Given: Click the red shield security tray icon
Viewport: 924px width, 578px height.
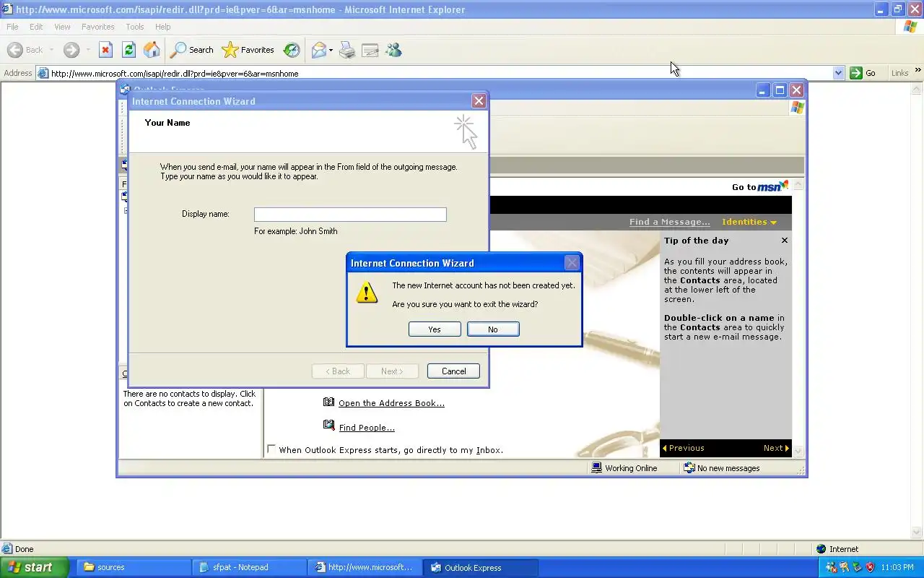Looking at the screenshot, I should (870, 568).
